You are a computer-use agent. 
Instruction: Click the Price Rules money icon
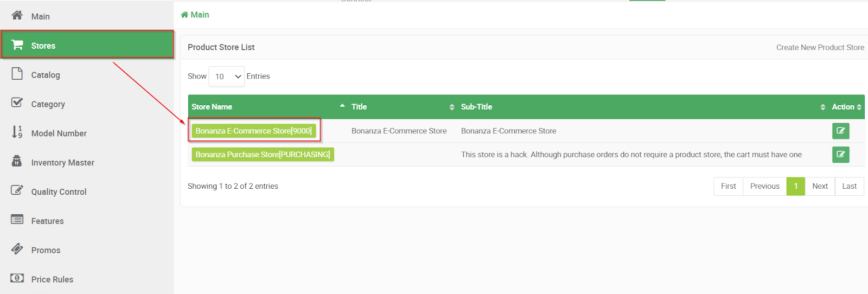tap(17, 278)
